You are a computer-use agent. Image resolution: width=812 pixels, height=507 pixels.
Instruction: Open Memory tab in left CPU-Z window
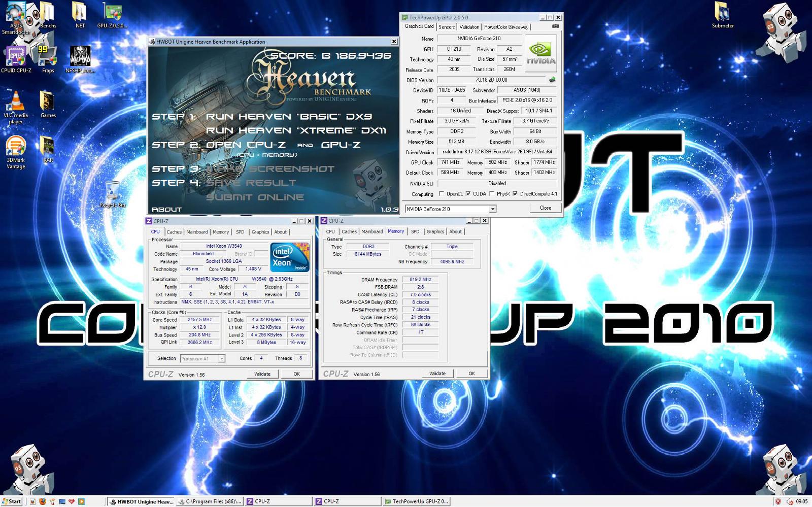click(221, 232)
